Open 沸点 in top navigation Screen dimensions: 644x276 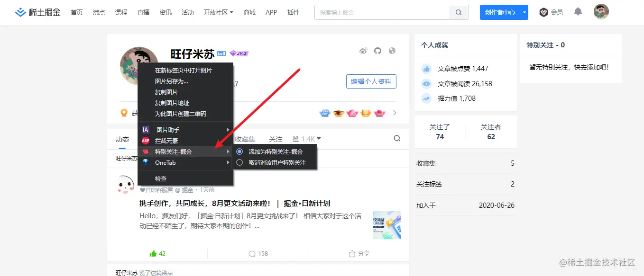click(99, 12)
